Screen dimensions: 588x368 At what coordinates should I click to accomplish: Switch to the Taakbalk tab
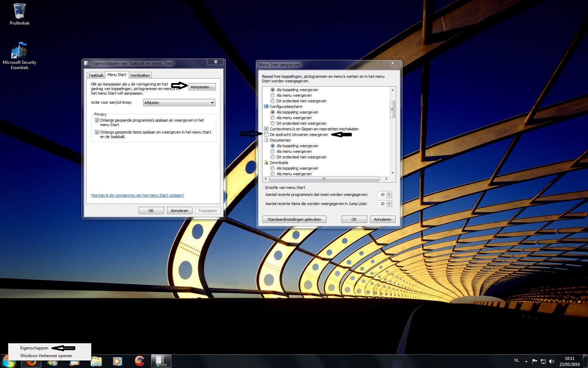click(96, 75)
